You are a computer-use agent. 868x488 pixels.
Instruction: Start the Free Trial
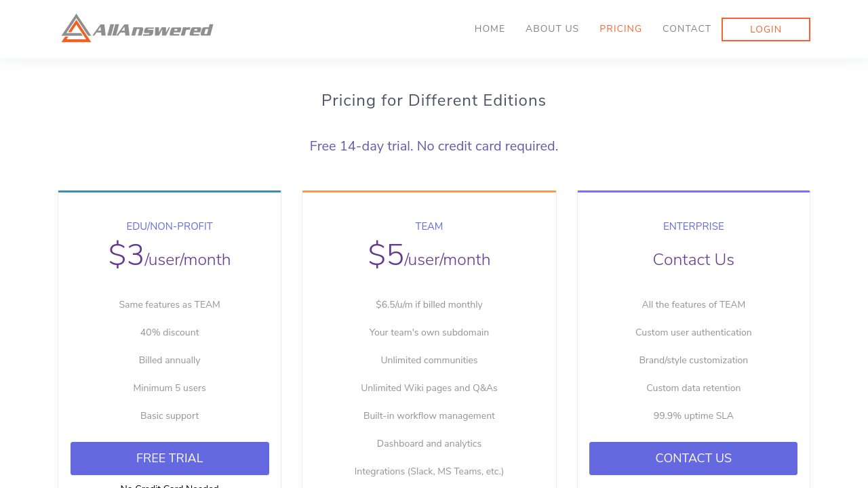[170, 458]
